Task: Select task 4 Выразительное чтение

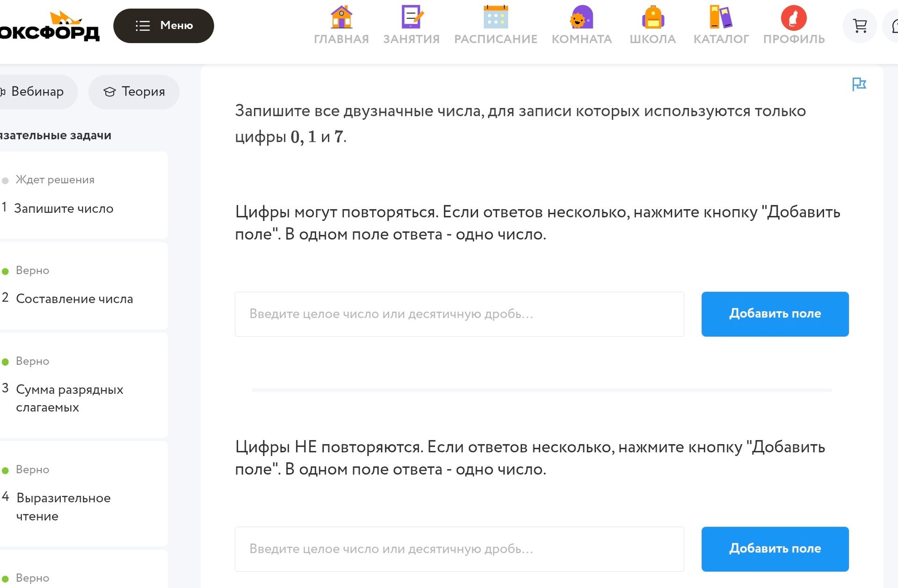Action: [x=83, y=494]
